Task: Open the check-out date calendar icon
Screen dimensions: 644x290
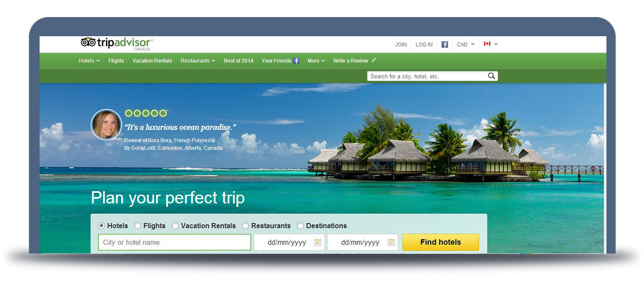Action: pyautogui.click(x=391, y=242)
